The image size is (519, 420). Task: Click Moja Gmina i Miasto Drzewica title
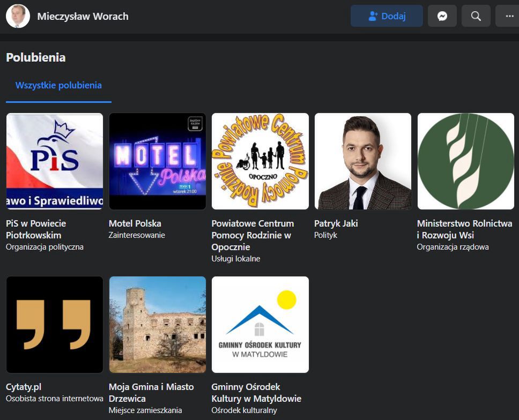[x=151, y=393]
